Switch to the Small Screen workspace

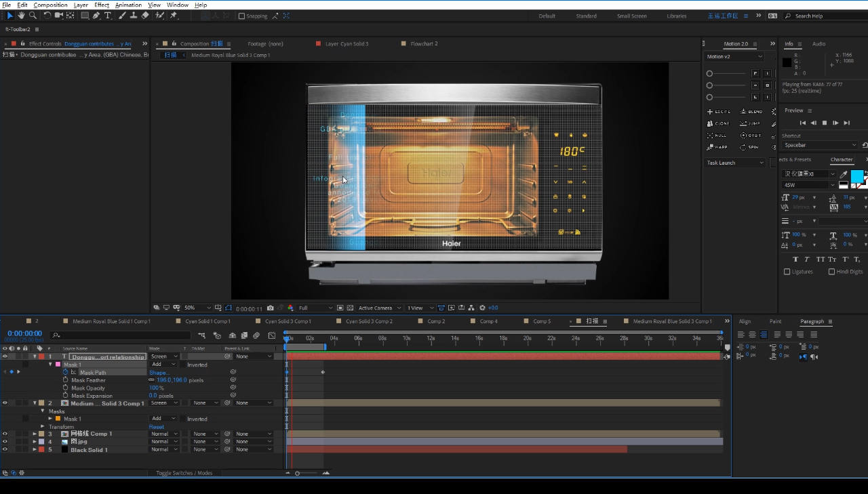pyautogui.click(x=631, y=16)
